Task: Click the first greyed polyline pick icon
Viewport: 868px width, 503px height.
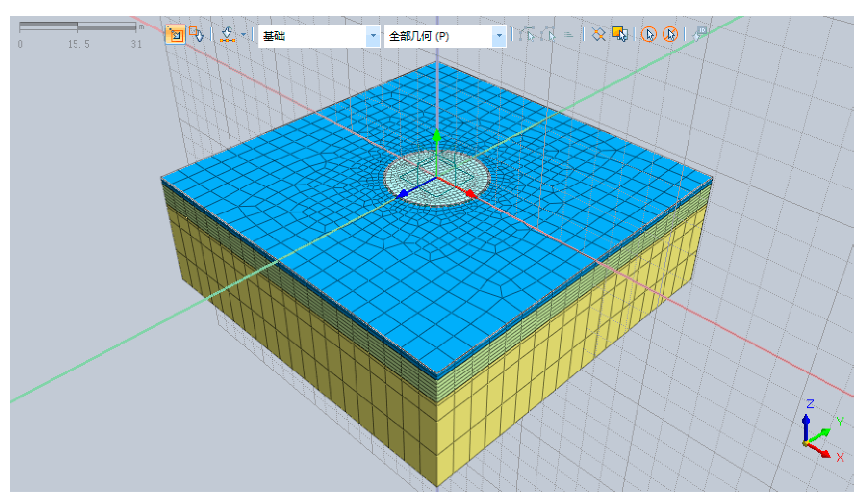Action: [527, 35]
